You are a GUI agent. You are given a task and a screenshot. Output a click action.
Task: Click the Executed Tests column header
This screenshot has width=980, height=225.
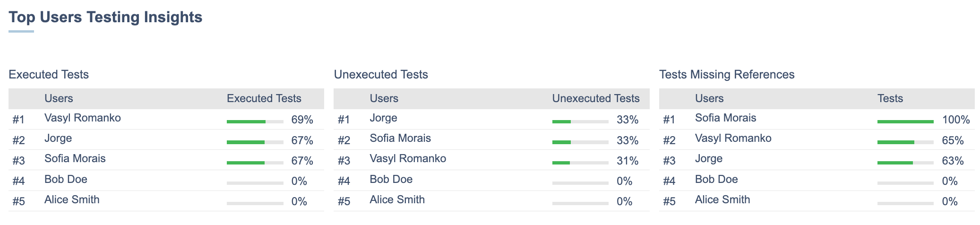coord(264,98)
